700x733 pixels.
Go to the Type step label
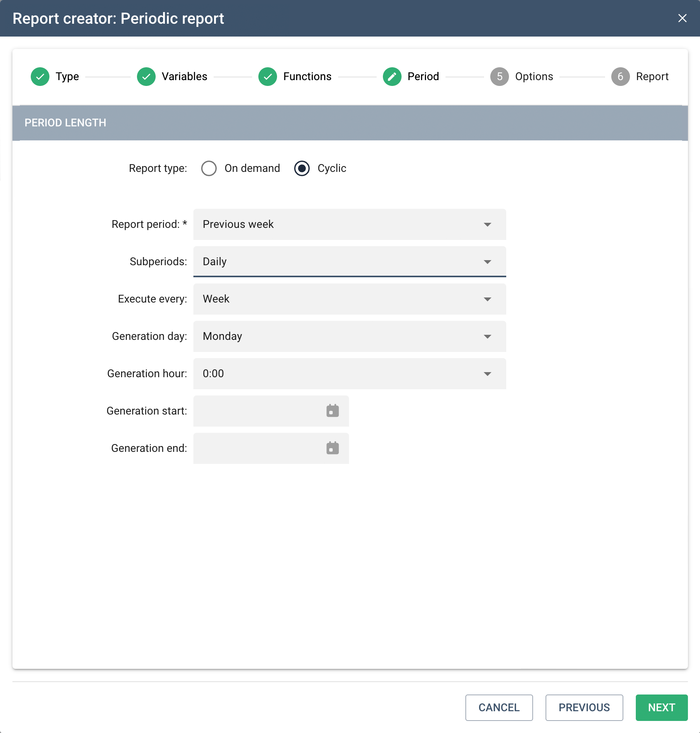click(67, 77)
